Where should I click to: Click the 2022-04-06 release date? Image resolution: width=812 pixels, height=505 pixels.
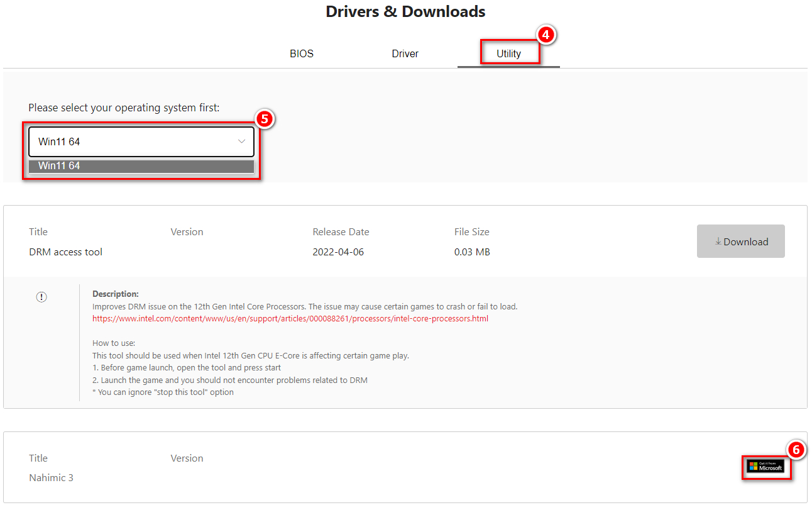point(337,252)
